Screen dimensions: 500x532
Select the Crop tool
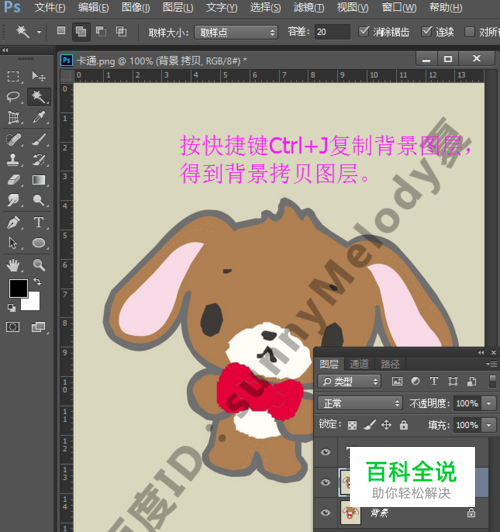pyautogui.click(x=13, y=117)
